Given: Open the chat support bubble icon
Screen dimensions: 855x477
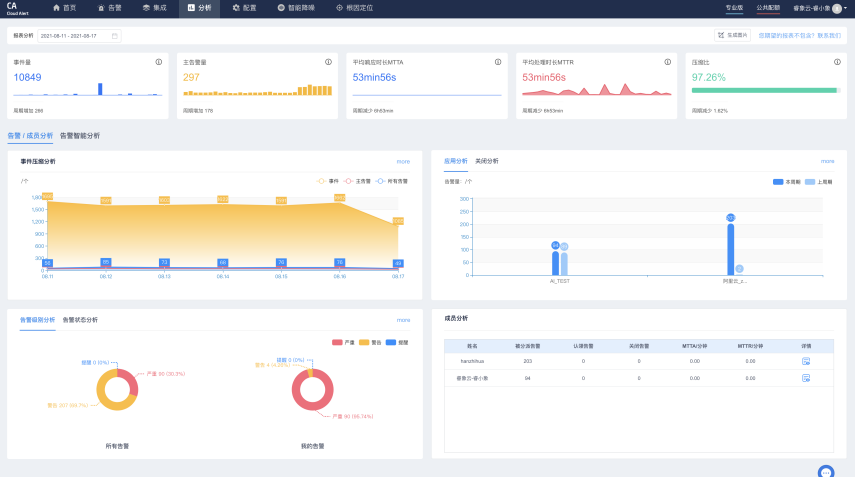Looking at the screenshot, I should point(826,472).
